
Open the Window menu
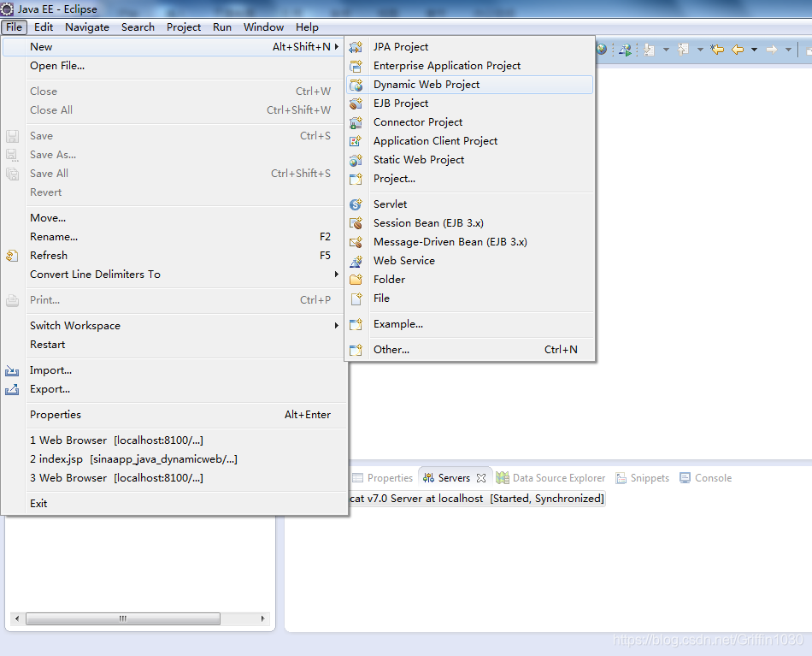tap(263, 27)
